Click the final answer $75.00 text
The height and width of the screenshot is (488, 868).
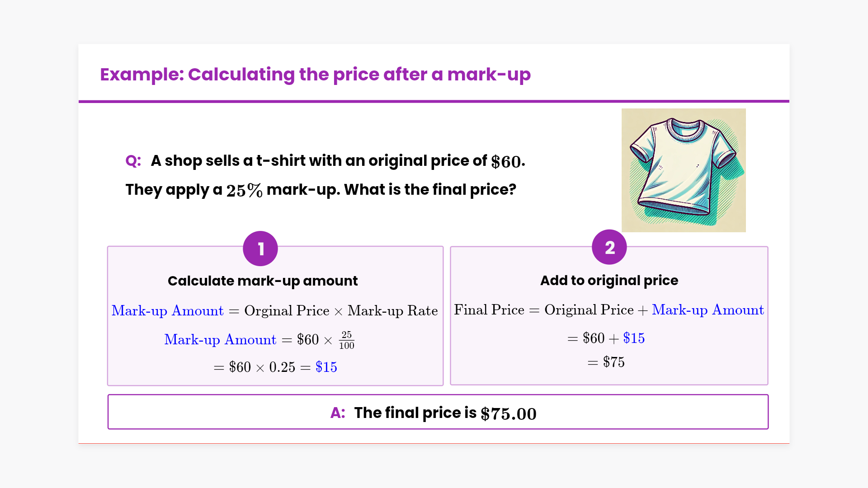508,413
